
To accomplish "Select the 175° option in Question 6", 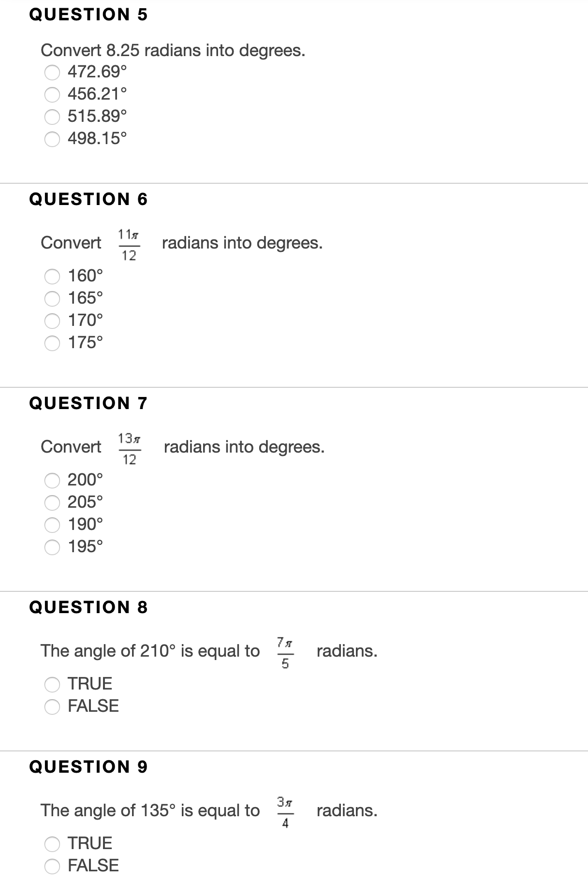I will 52,343.
